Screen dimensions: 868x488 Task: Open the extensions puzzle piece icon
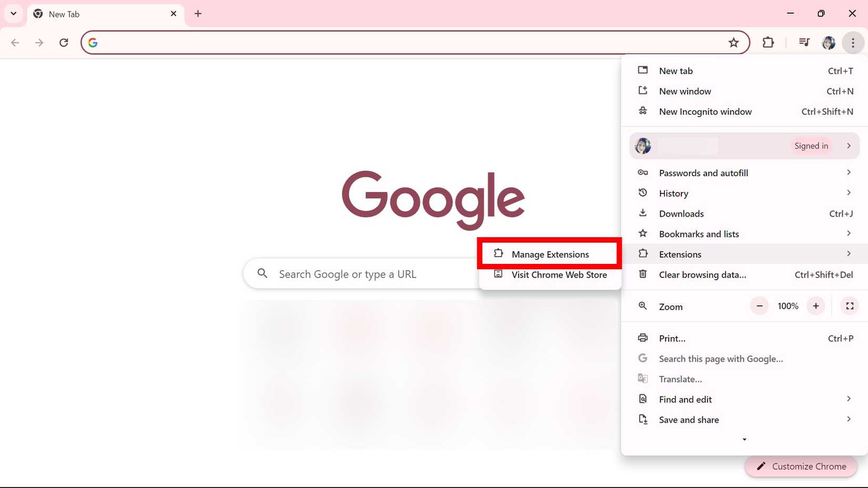pyautogui.click(x=768, y=43)
